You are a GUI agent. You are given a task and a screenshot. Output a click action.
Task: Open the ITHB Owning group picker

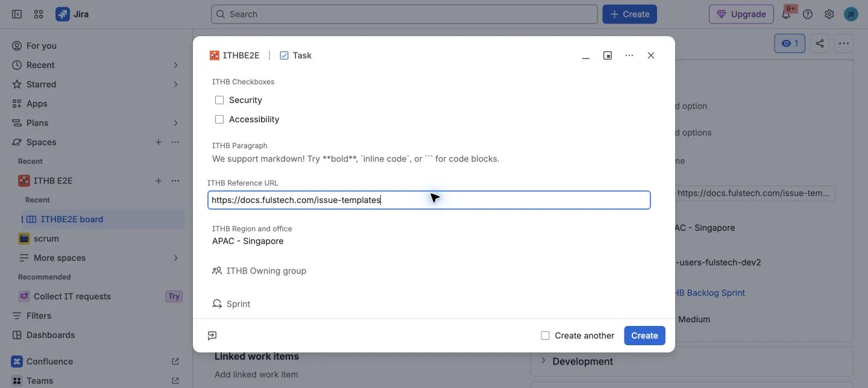tap(259, 271)
